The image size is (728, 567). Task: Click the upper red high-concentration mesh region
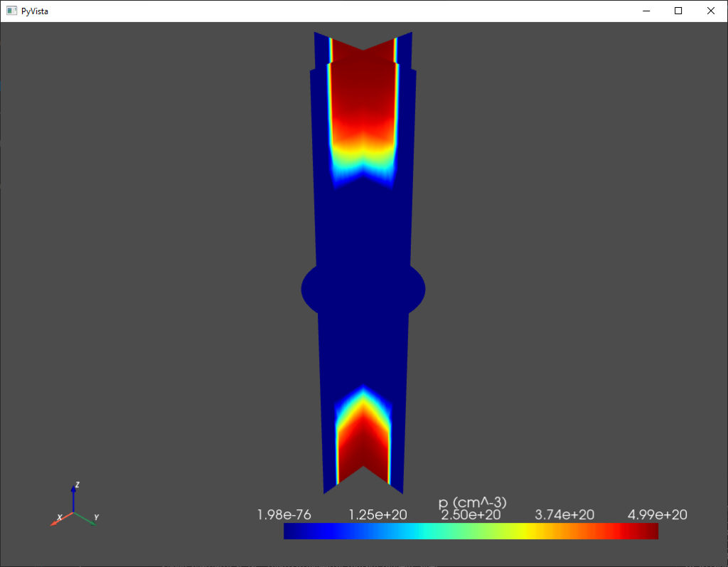(x=363, y=92)
